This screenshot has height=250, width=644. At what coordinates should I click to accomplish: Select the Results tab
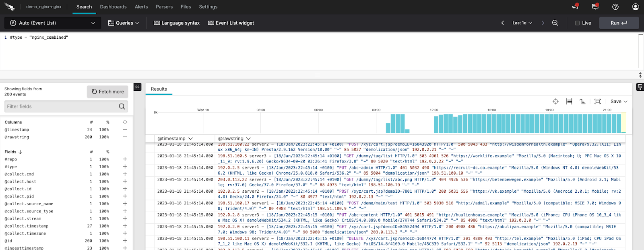click(x=159, y=89)
